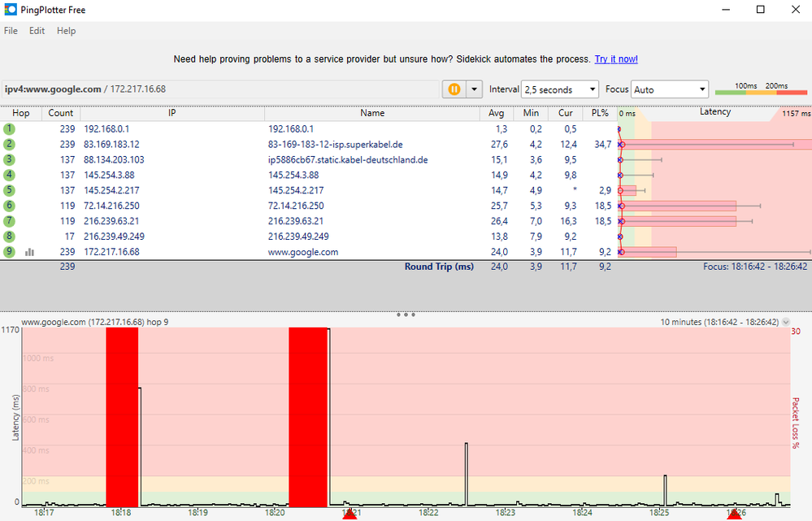
Task: Open the File menu
Action: click(x=11, y=31)
